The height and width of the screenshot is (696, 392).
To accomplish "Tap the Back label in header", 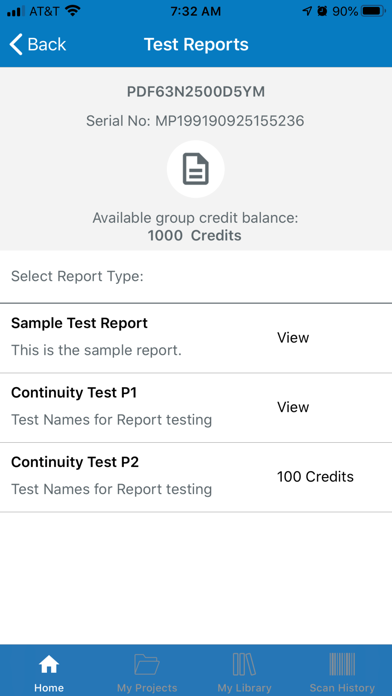I will point(47,45).
